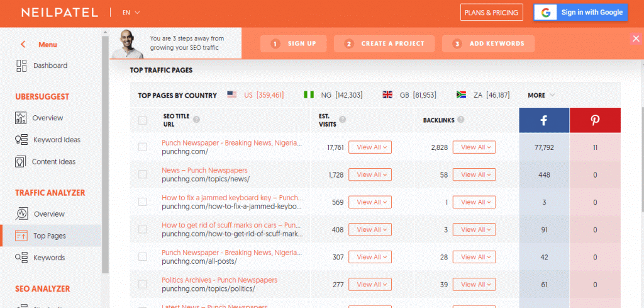Open backlinks View All for 28 row

coord(474,256)
